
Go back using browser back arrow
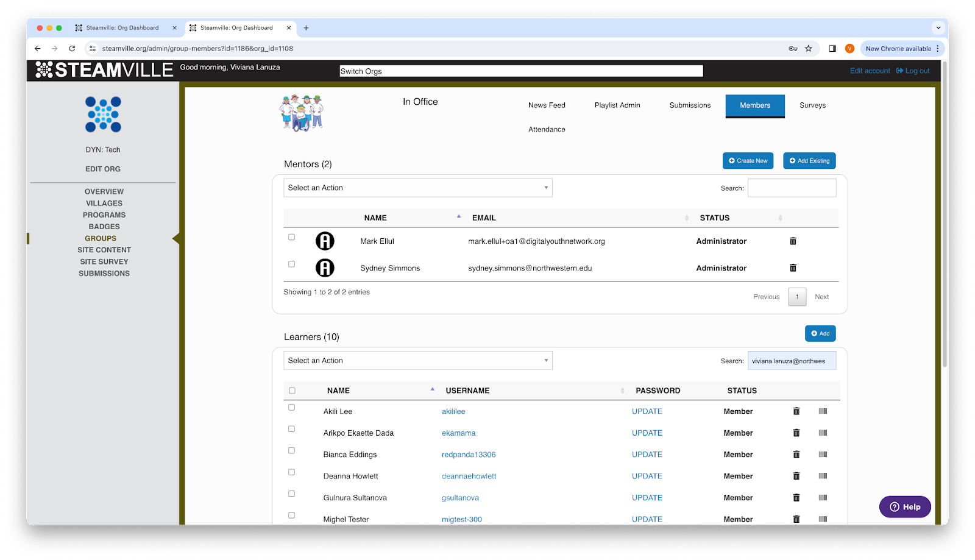click(x=38, y=48)
